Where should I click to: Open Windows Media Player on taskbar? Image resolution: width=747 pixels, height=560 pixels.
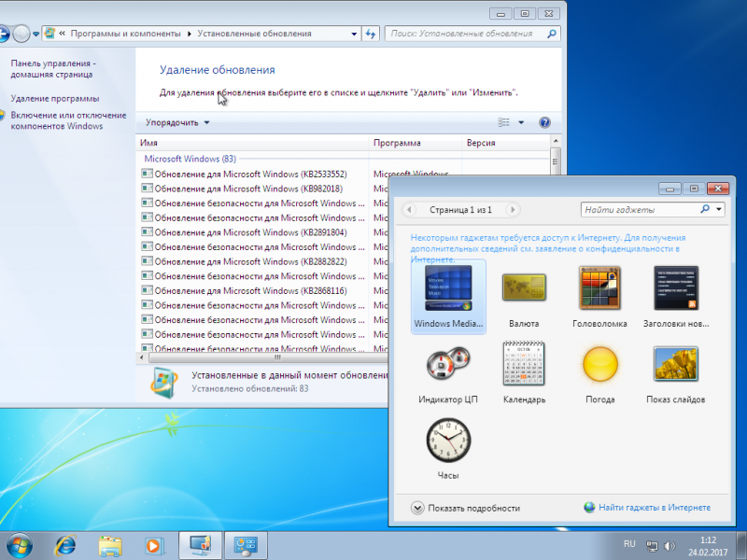pos(154,545)
